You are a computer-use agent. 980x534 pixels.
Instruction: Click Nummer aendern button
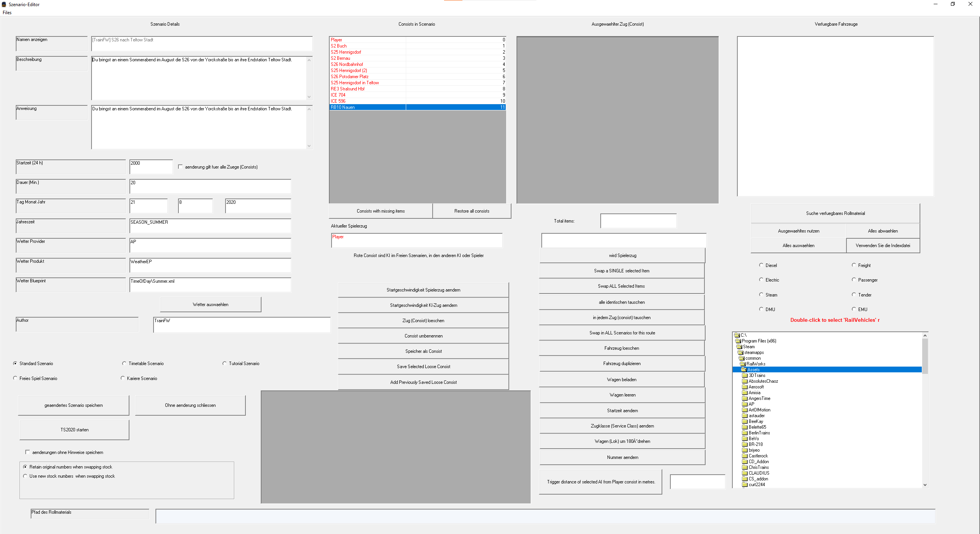(622, 457)
